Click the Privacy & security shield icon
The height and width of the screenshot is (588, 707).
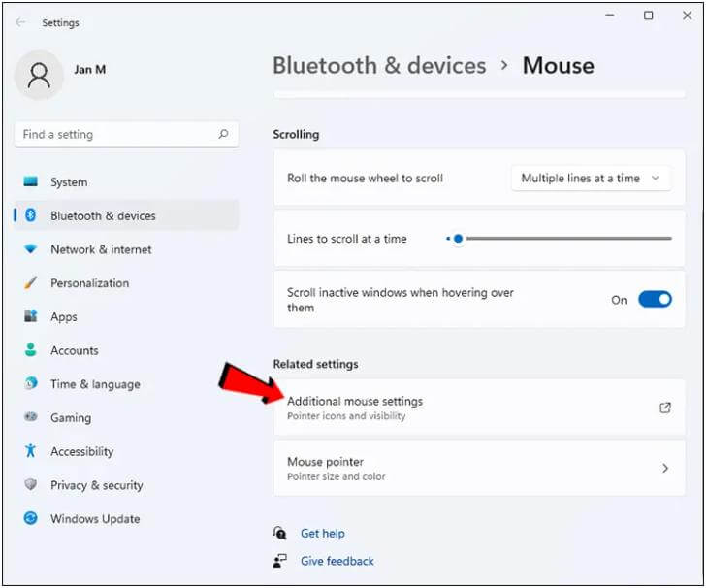(31, 484)
